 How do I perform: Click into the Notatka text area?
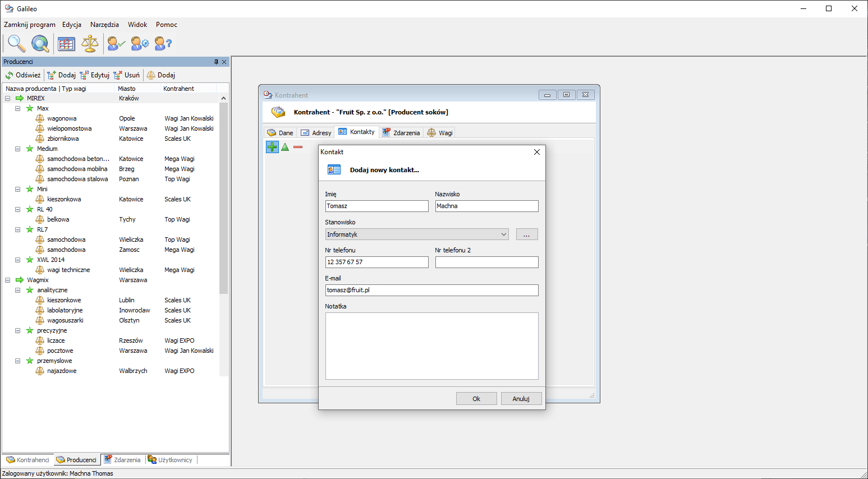tap(431, 346)
